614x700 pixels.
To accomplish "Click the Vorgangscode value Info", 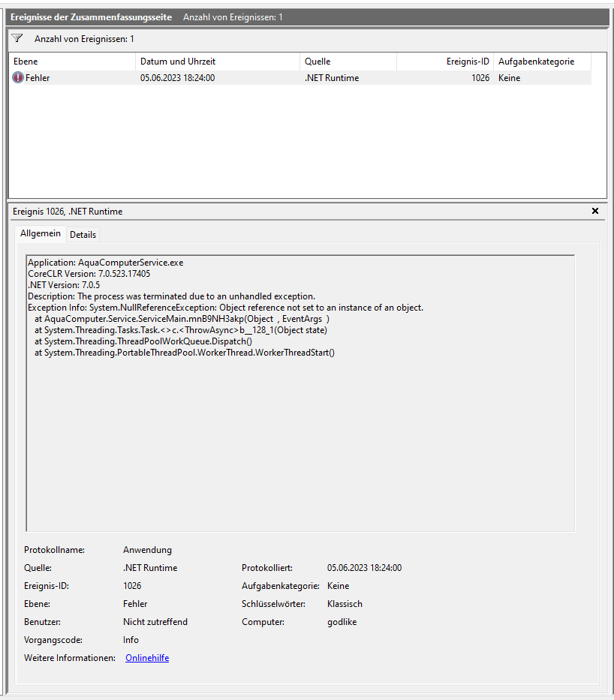I will [x=131, y=640].
